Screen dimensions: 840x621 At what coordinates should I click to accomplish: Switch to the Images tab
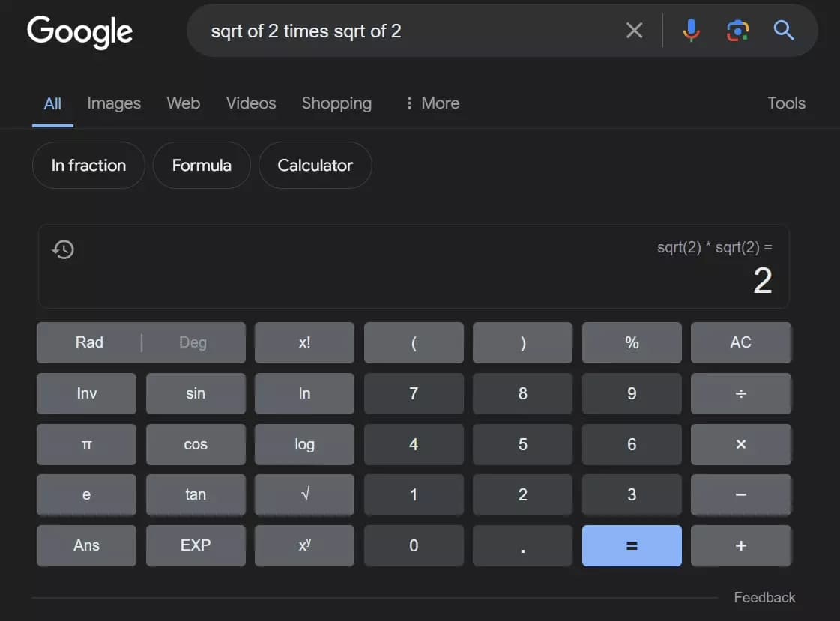tap(114, 103)
